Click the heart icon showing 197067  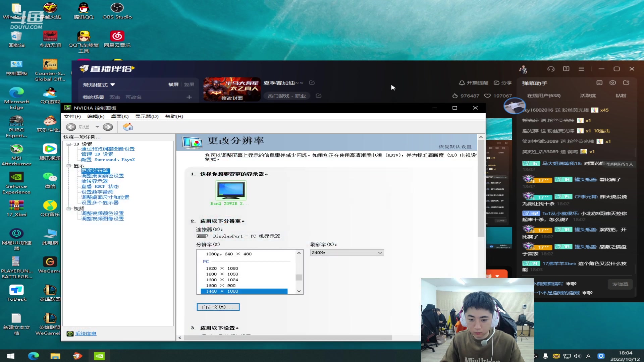click(487, 96)
